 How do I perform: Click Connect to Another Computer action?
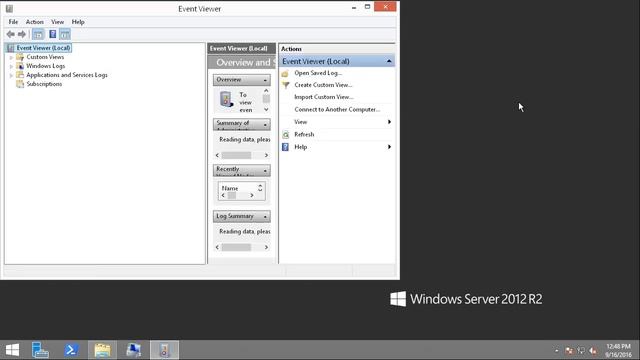[337, 109]
